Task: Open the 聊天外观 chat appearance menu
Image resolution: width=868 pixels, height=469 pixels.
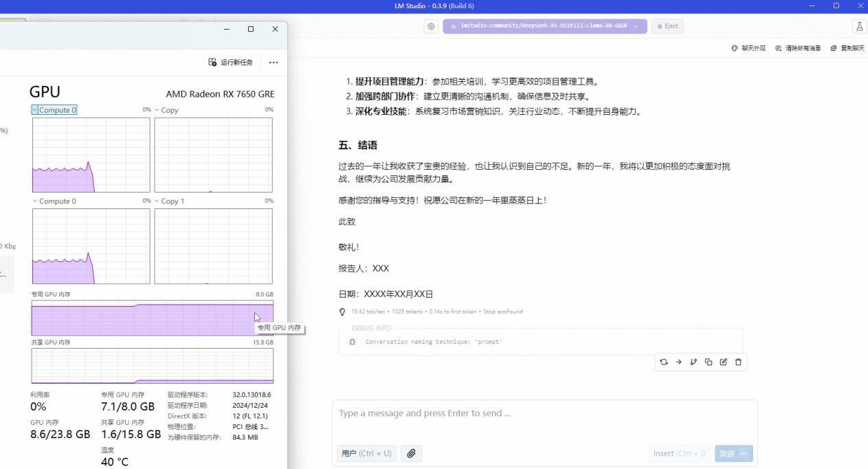Action: (748, 48)
